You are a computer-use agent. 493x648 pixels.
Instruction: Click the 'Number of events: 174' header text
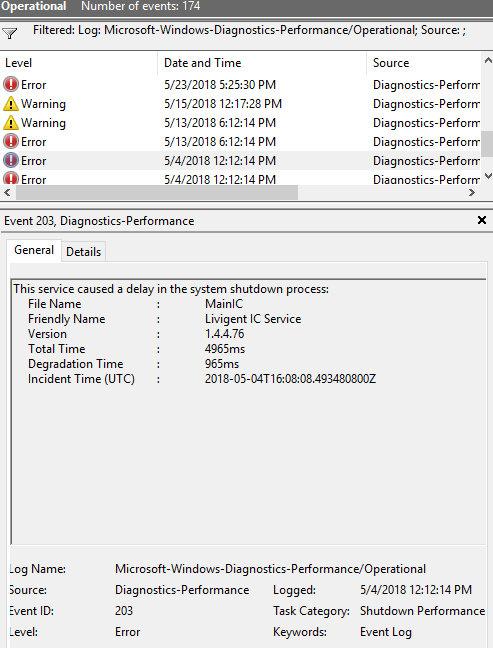tap(141, 6)
